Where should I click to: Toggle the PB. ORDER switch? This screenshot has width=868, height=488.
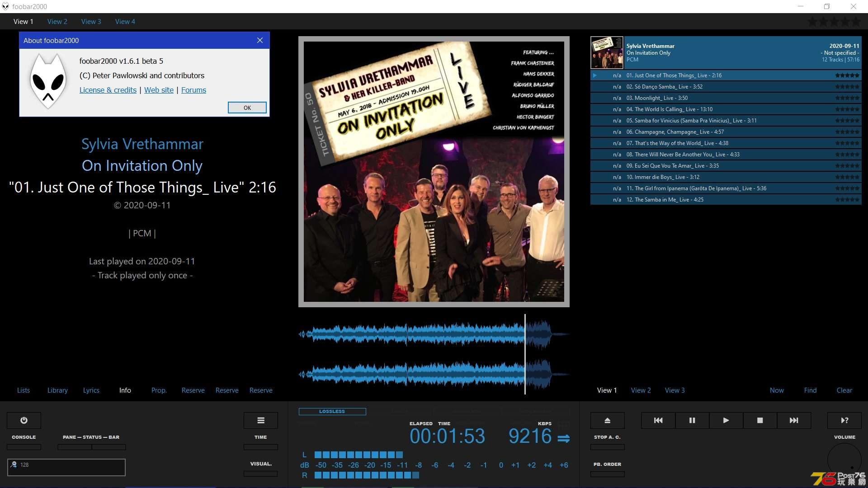[x=608, y=474]
